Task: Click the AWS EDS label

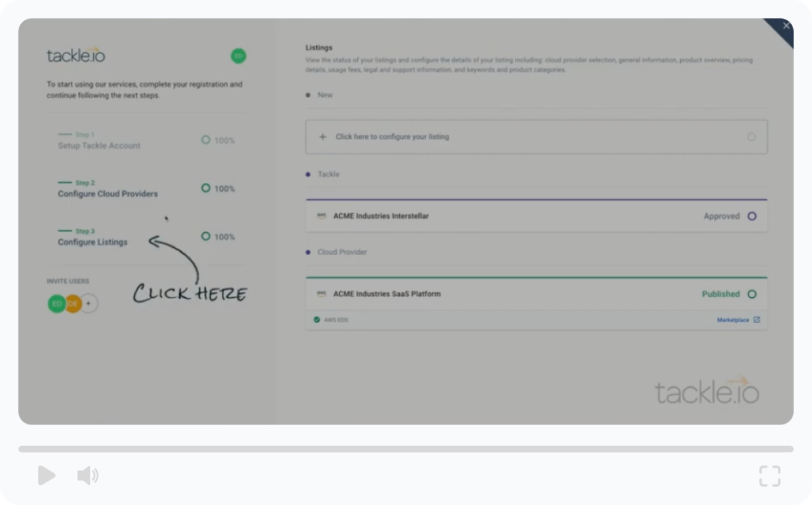Action: click(336, 320)
